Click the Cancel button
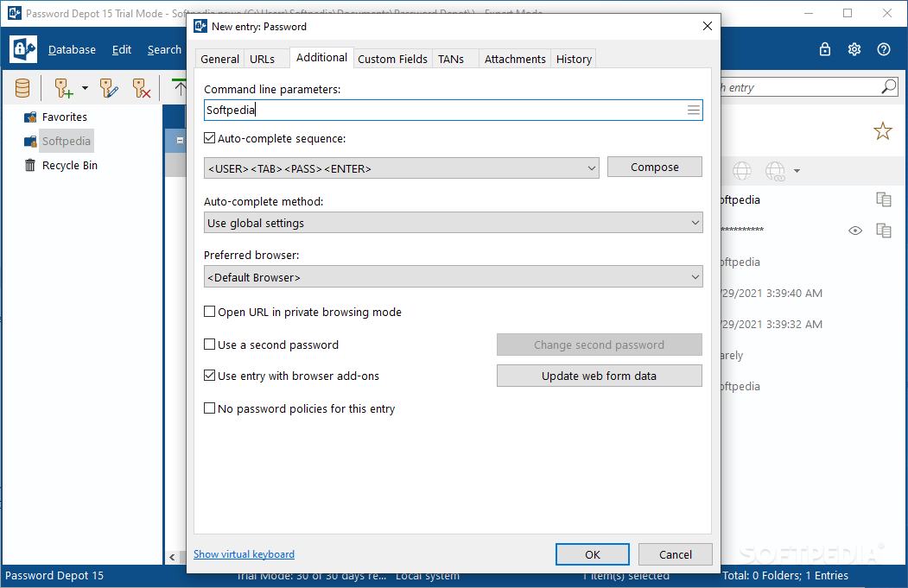This screenshot has width=908, height=588. tap(676, 554)
